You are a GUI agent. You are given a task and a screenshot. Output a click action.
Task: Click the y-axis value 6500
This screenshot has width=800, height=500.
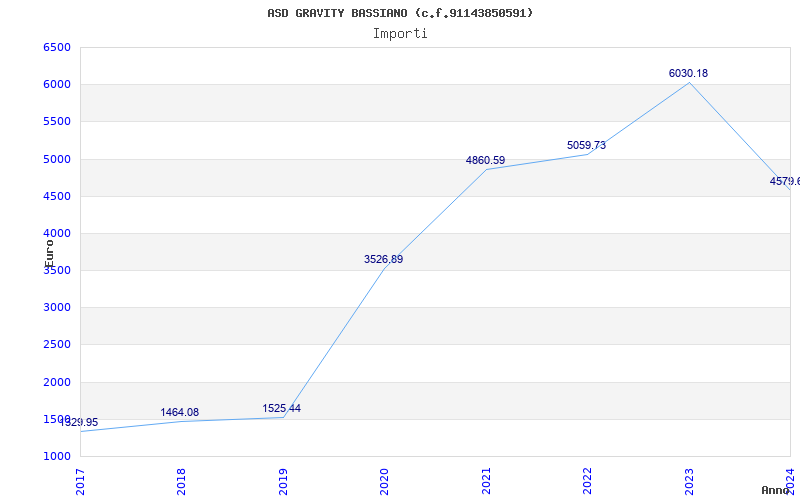[x=57, y=47]
